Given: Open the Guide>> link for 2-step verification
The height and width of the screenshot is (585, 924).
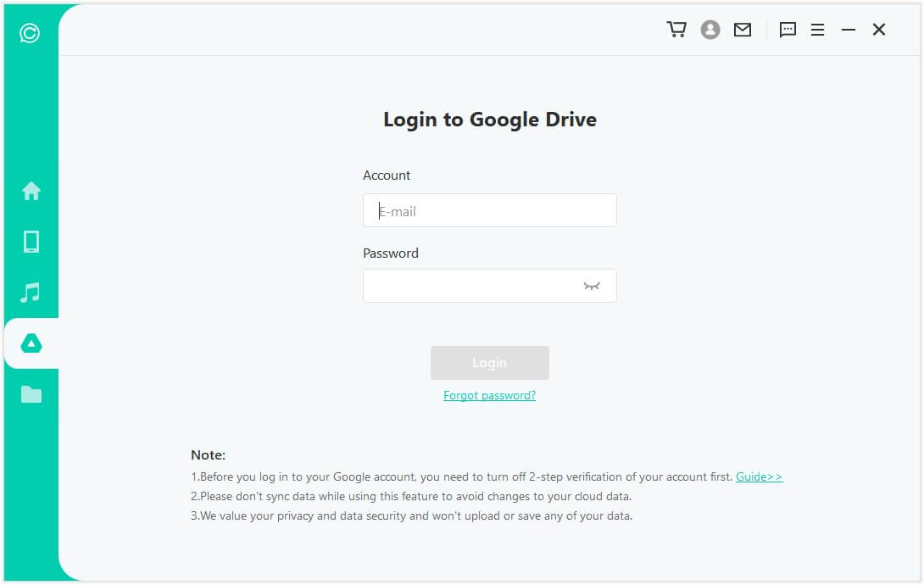Looking at the screenshot, I should pos(759,476).
